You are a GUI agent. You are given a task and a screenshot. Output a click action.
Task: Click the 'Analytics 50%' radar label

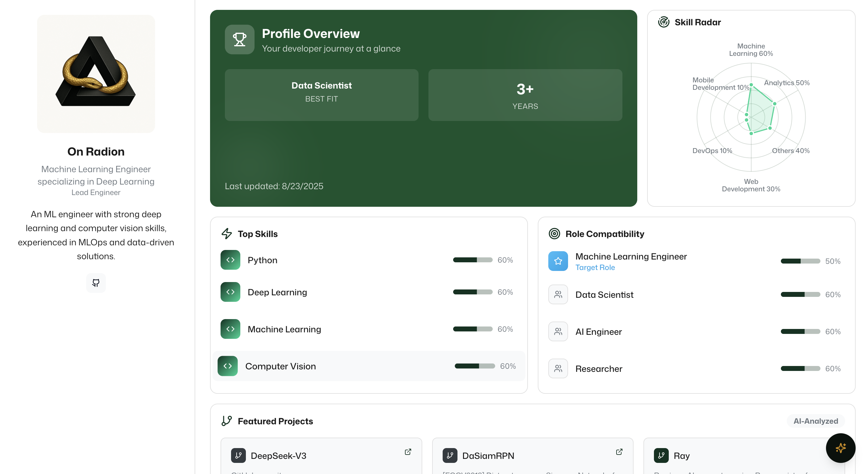pyautogui.click(x=787, y=83)
